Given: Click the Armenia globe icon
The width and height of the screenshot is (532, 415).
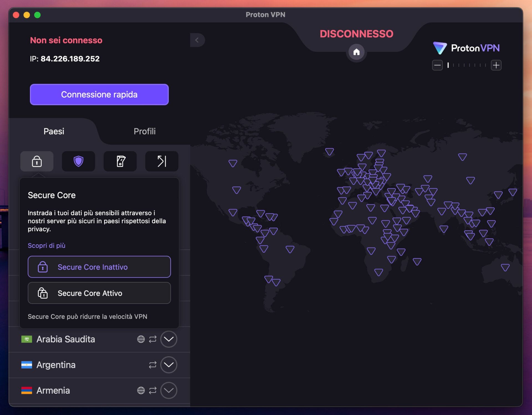Looking at the screenshot, I should click(x=141, y=390).
